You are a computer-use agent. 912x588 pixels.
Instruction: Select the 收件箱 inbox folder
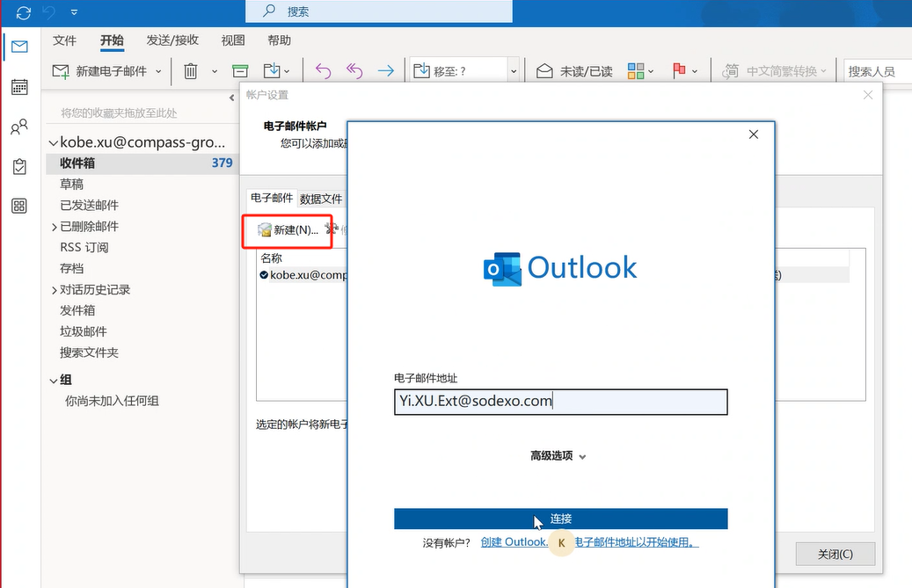142,163
